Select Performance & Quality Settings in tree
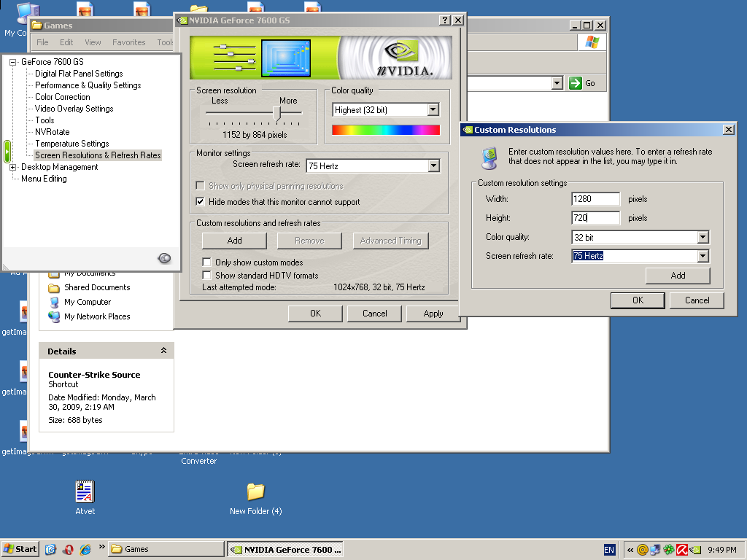The height and width of the screenshot is (560, 747). click(x=88, y=85)
